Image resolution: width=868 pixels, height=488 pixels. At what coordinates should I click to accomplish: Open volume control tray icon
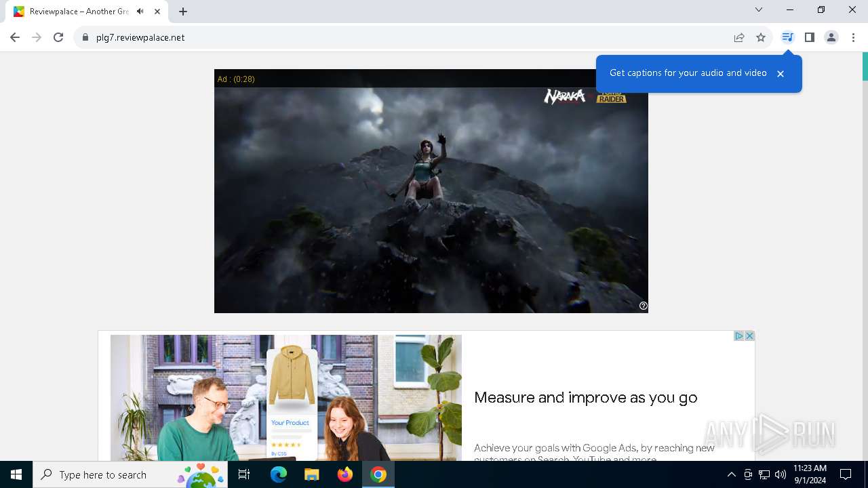tap(781, 474)
